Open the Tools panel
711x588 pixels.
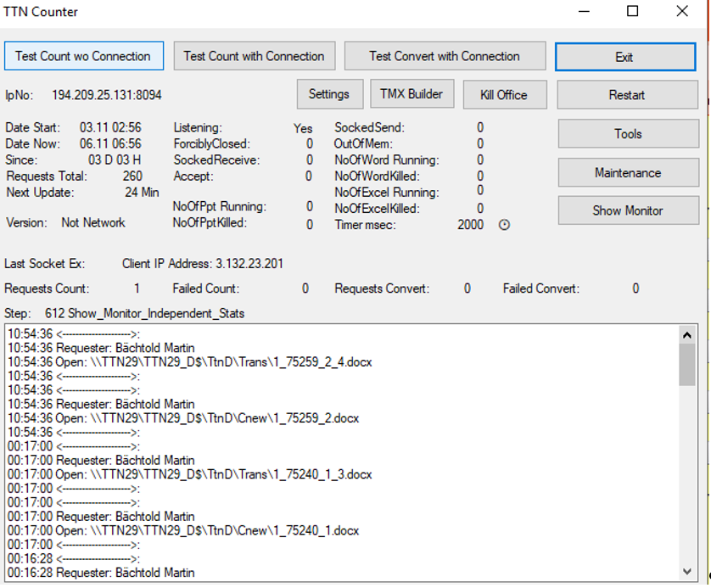pyautogui.click(x=628, y=134)
